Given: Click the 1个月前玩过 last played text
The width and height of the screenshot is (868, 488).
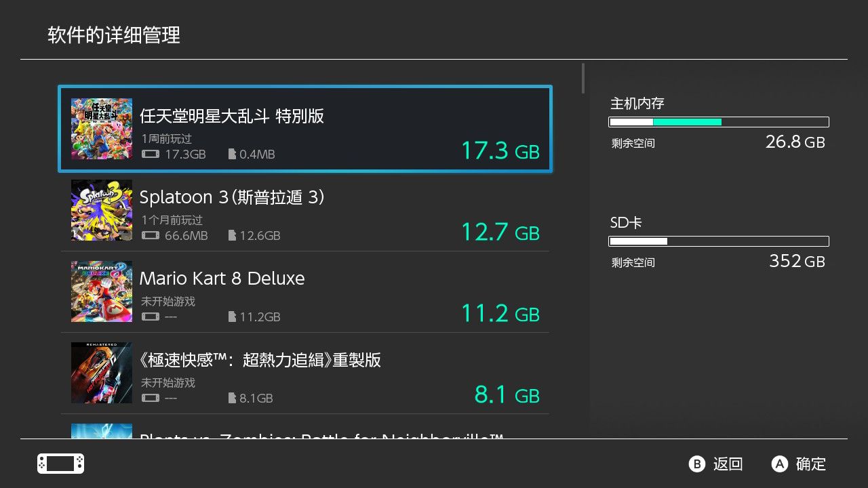Looking at the screenshot, I should tap(172, 220).
